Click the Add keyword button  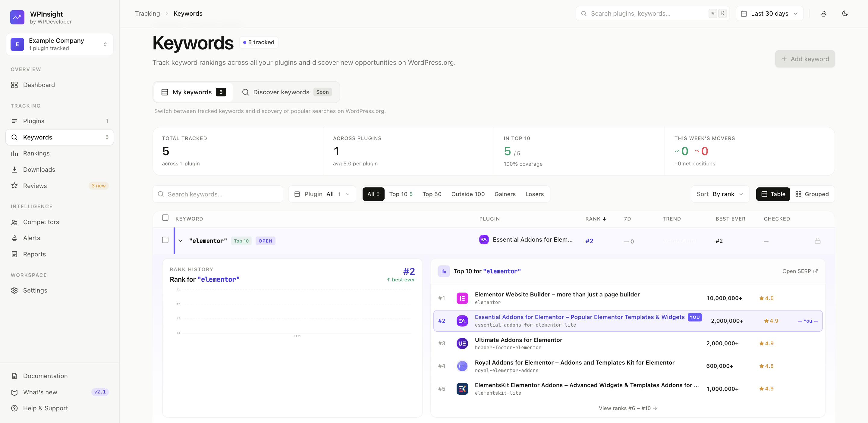(x=805, y=59)
